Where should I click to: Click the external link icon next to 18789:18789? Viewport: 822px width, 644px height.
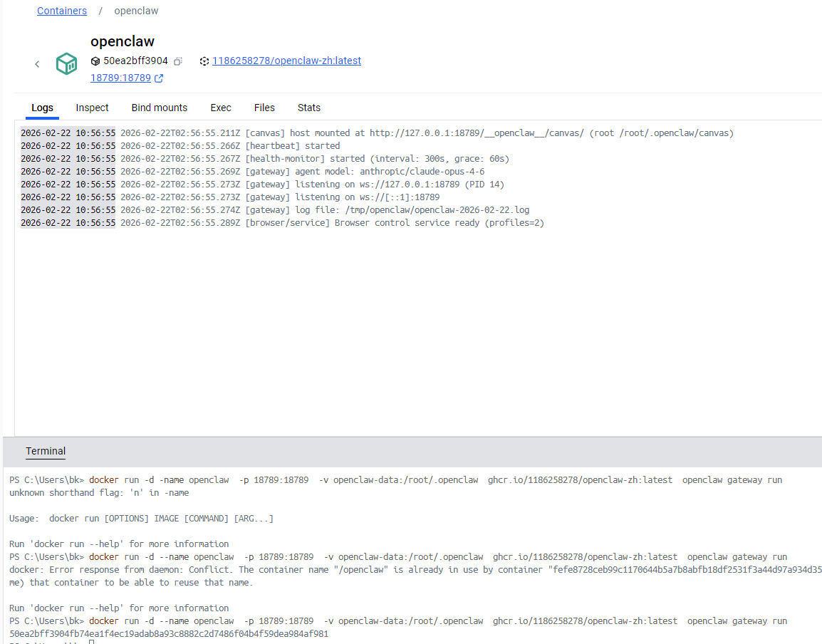pos(159,78)
